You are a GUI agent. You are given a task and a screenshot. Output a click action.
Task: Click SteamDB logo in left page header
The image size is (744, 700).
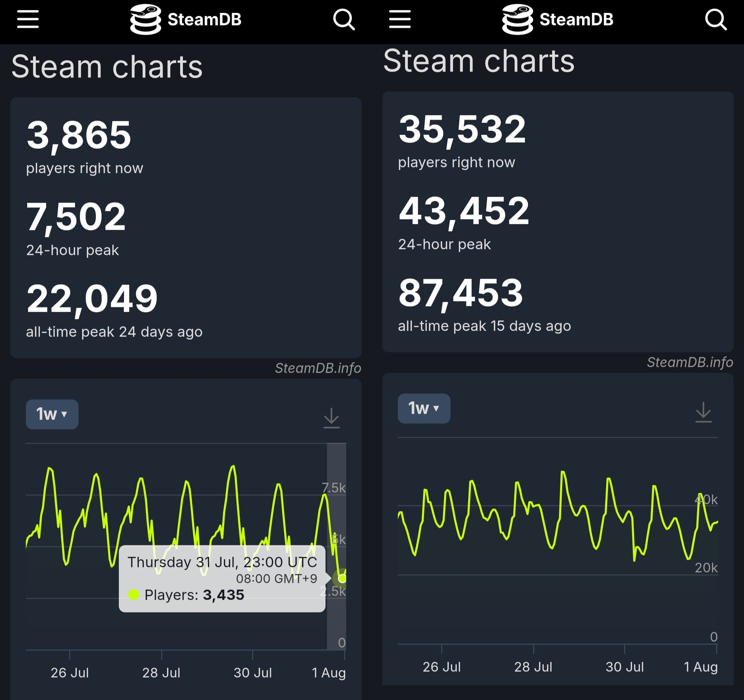point(186,20)
